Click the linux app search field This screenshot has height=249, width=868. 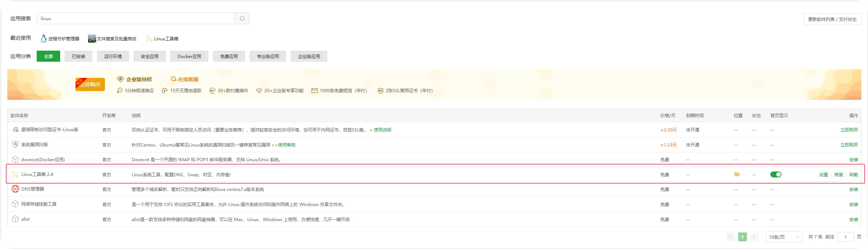pyautogui.click(x=136, y=18)
